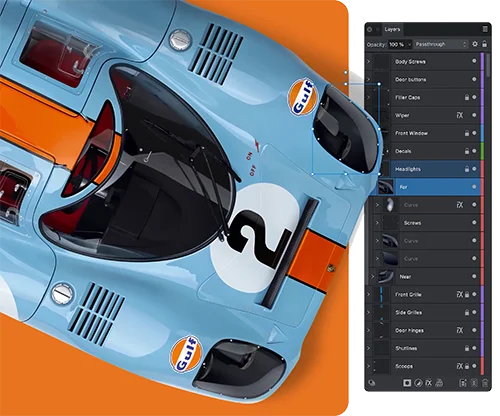500x416 pixels.
Task: Toggle visibility of the Shutlines layer
Action: click(x=474, y=348)
